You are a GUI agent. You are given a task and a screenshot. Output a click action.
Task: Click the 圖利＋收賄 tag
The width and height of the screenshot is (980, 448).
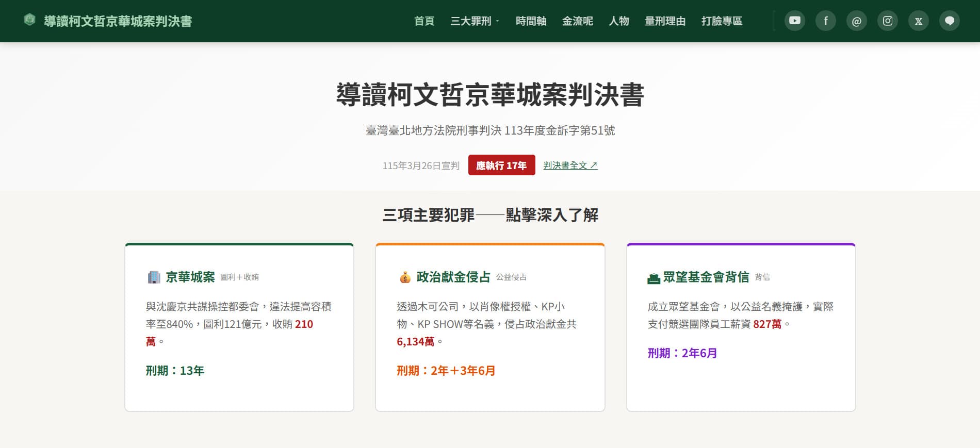(239, 277)
